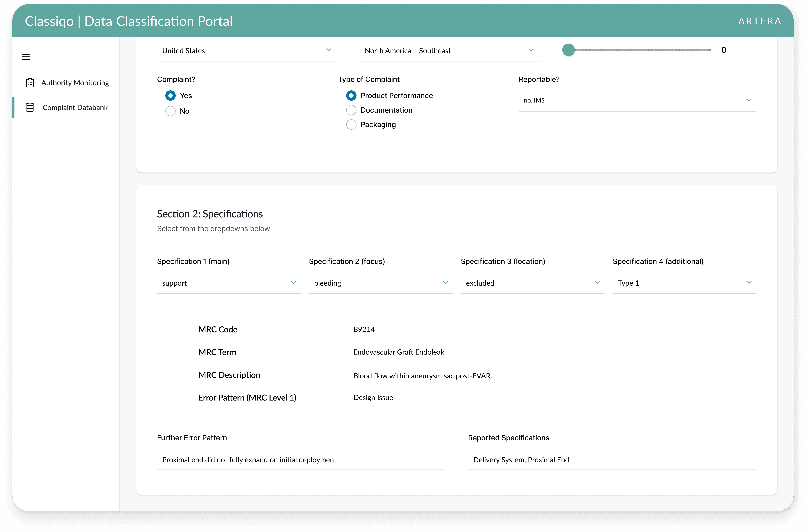Open Specification 1 (main) support dropdown
Viewport: 806px width, 532px height.
click(x=228, y=283)
